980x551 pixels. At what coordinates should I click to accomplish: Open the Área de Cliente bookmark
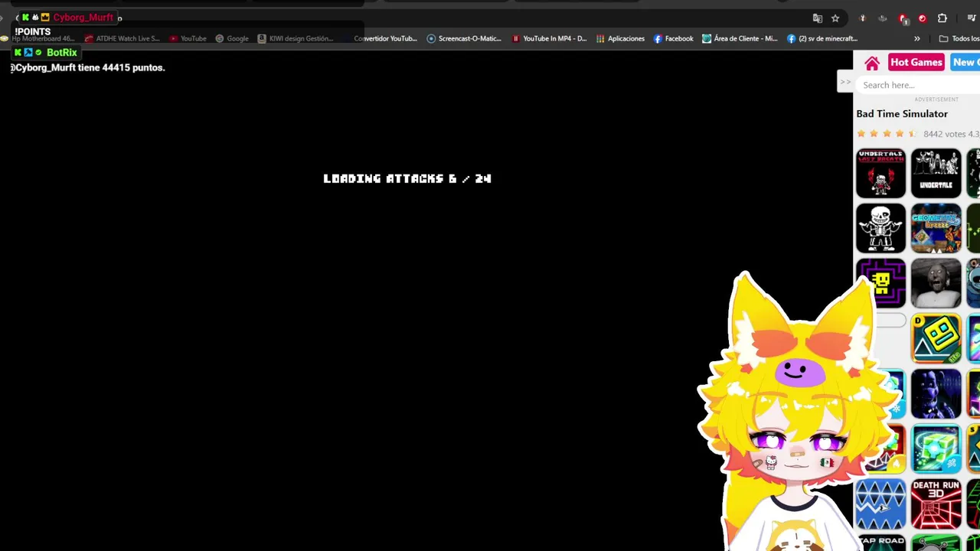click(740, 38)
